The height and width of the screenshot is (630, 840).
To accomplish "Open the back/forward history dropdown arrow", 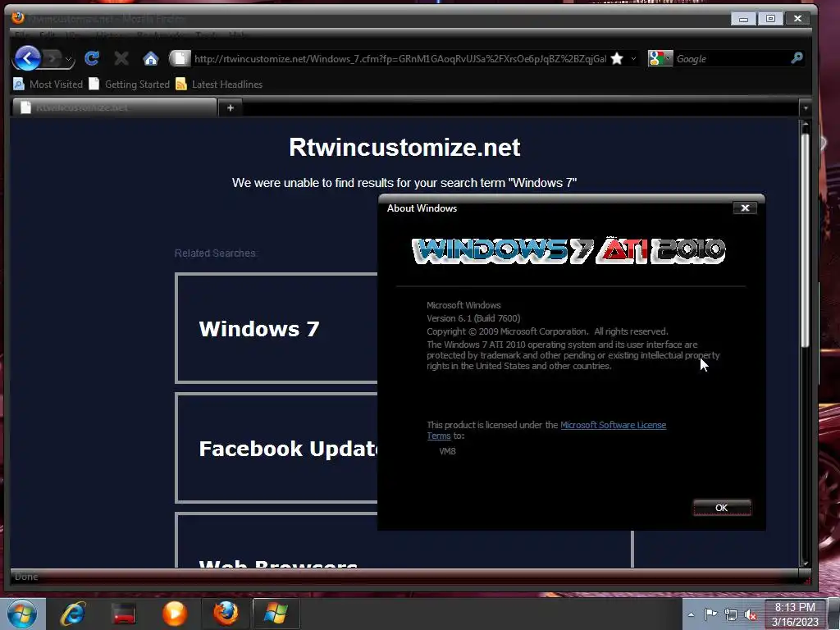I will coord(69,59).
